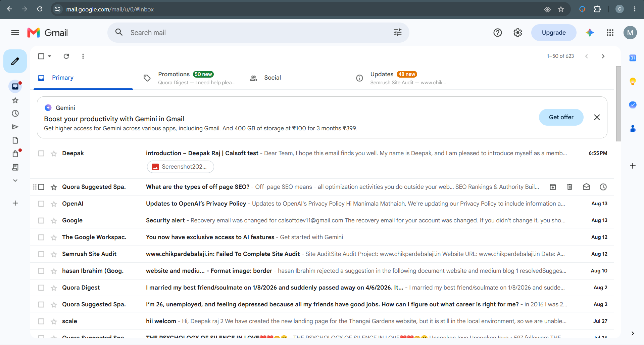Screen dimensions: 644x345
Task: Open the Google apps grid
Action: [610, 33]
